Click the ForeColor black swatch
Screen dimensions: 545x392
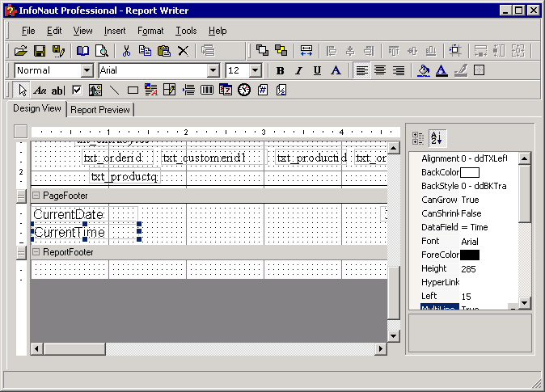470,255
